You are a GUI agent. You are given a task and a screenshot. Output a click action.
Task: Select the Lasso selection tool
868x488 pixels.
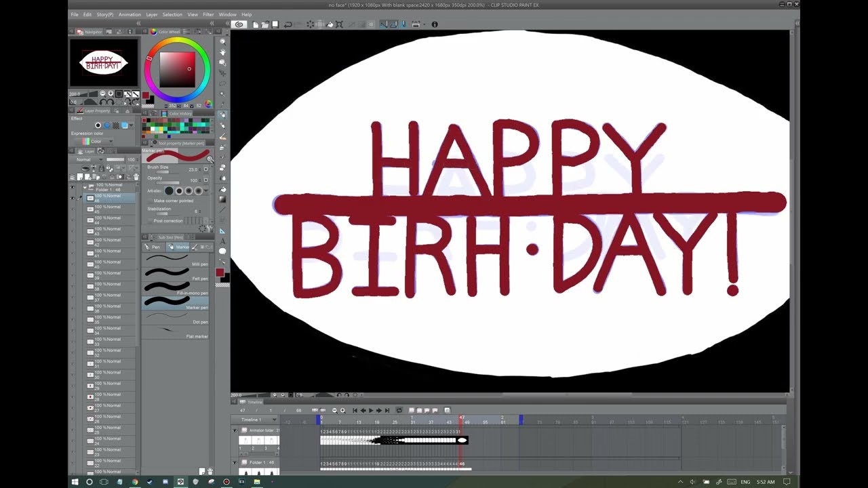click(222, 83)
